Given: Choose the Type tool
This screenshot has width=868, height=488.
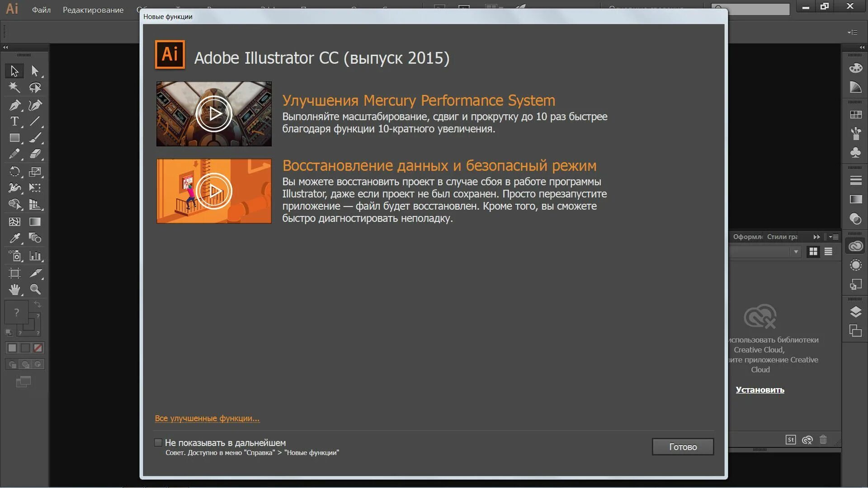Looking at the screenshot, I should (x=14, y=122).
